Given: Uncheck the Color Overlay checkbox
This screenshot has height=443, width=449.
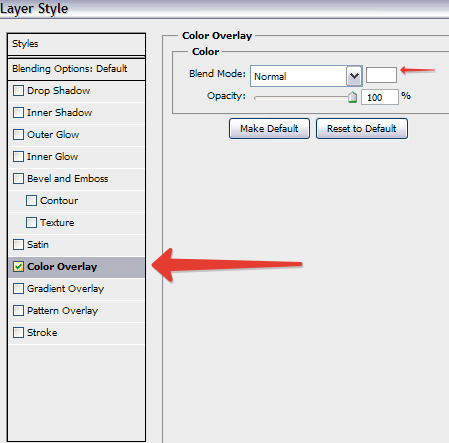Looking at the screenshot, I should 18,267.
